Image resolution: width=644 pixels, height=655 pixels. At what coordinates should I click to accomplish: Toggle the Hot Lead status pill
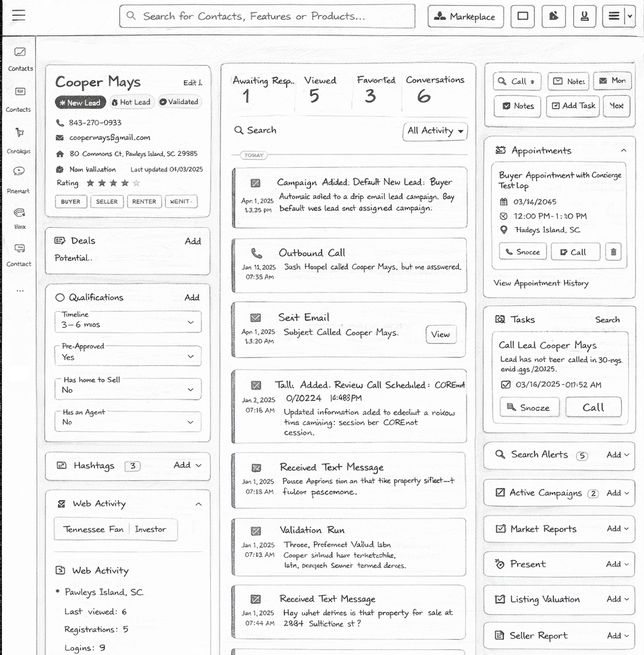132,102
